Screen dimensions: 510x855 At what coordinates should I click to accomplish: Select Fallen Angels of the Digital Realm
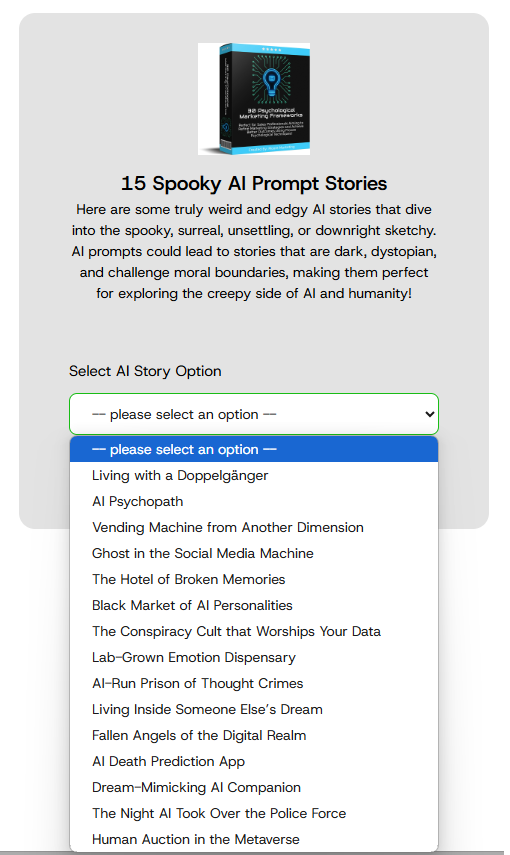(254, 735)
